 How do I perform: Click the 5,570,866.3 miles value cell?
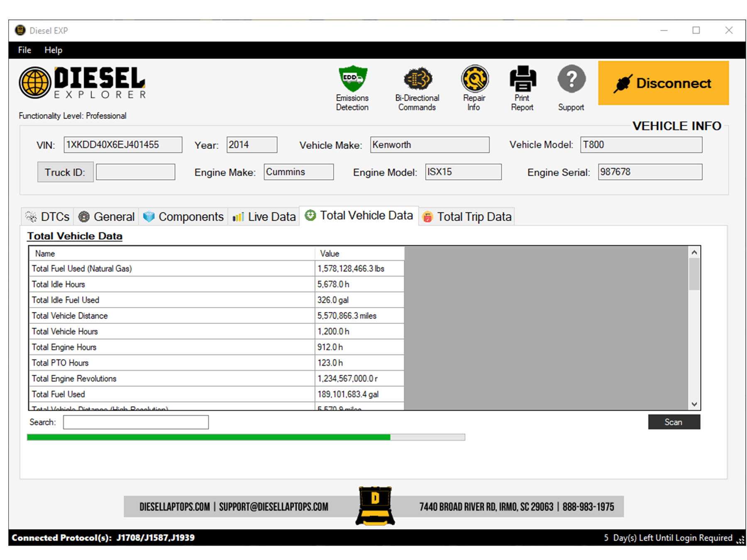click(360, 316)
